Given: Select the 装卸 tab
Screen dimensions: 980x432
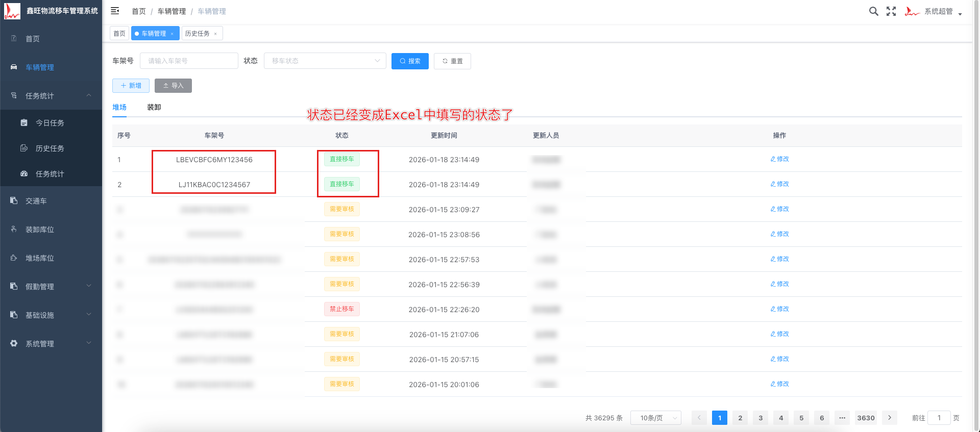Looking at the screenshot, I should click(154, 107).
